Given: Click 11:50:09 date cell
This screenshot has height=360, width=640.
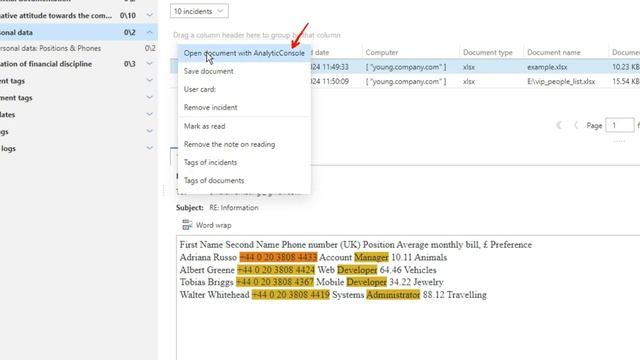Looking at the screenshot, I should coord(330,82).
